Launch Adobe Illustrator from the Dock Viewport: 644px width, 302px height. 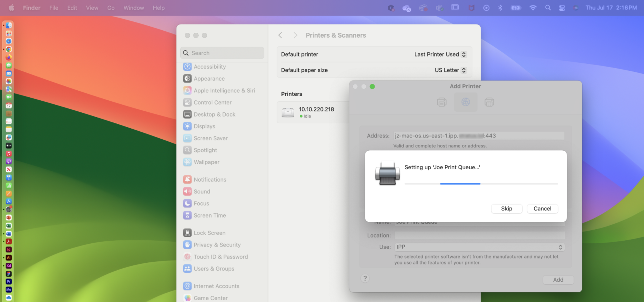[9, 258]
